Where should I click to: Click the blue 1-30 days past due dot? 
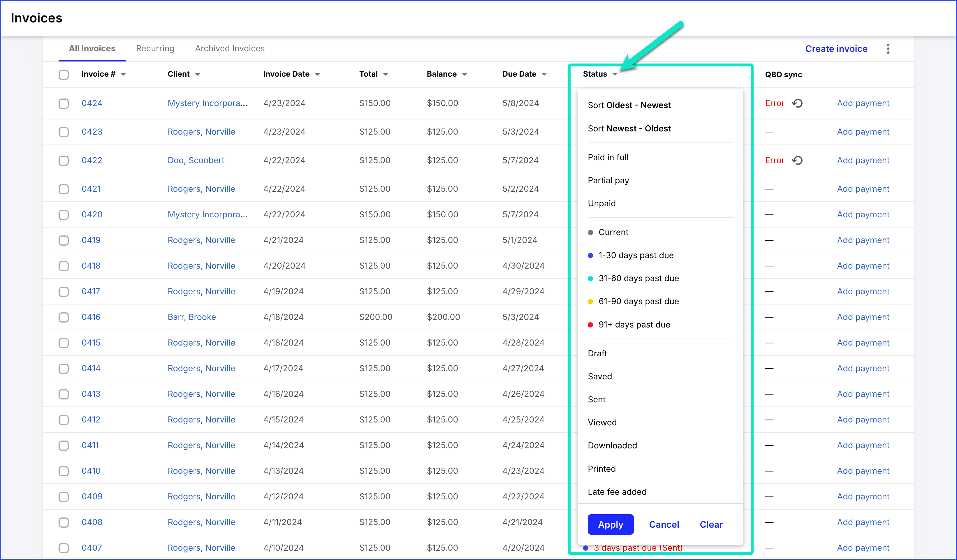(590, 255)
